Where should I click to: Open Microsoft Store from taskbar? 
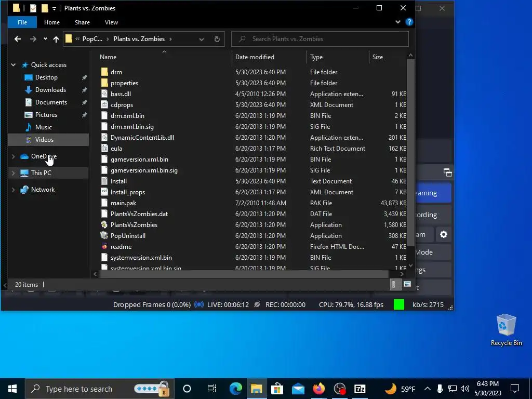277,389
